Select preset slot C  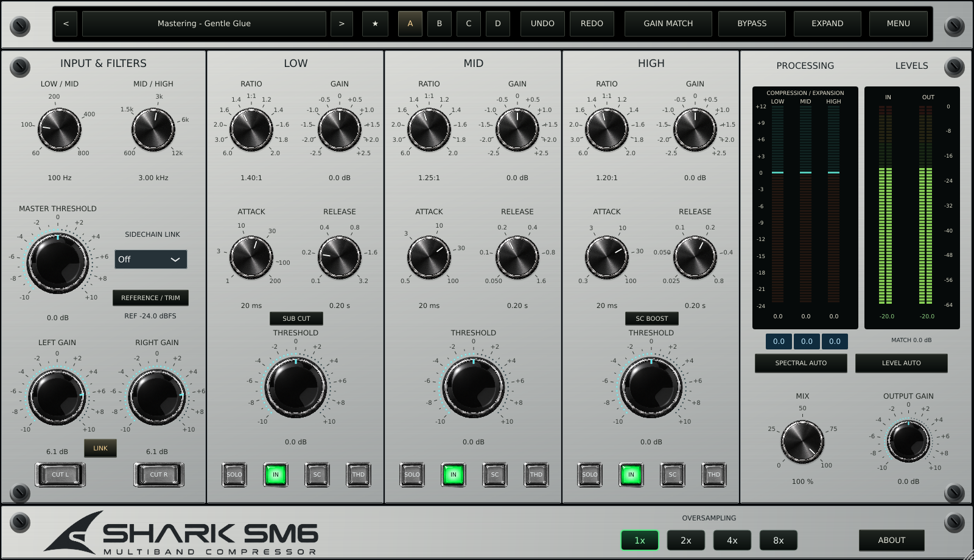click(x=469, y=24)
